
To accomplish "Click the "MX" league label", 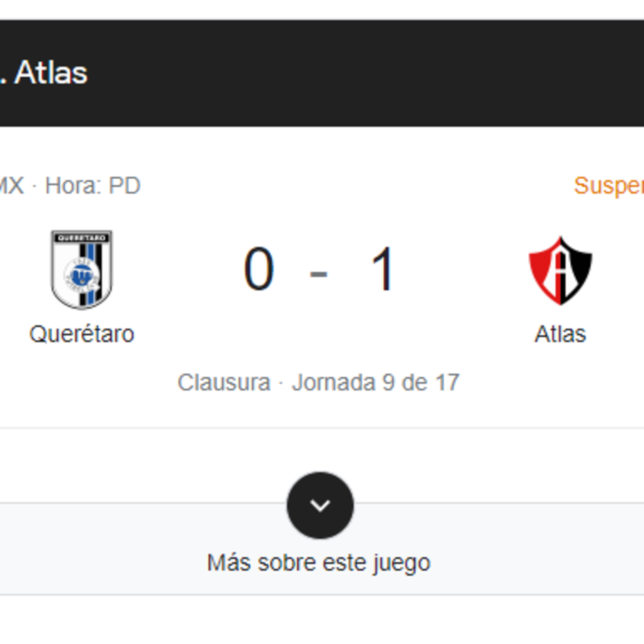I will coord(11,185).
